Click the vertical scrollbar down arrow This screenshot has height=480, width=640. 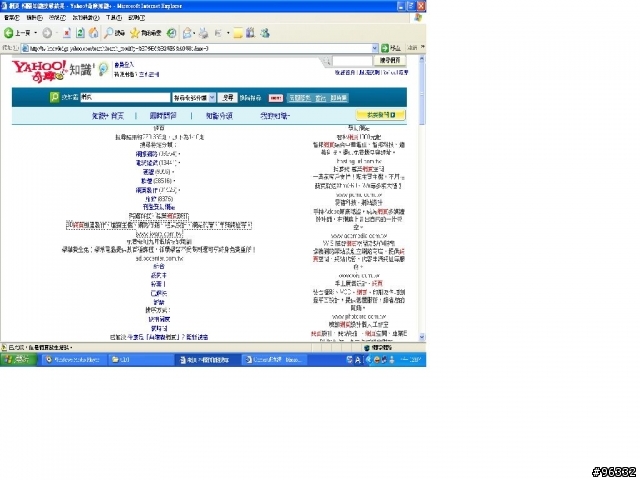(422, 337)
